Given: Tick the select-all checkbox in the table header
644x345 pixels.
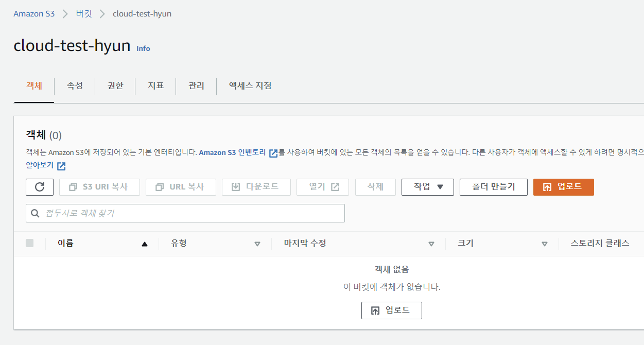Looking at the screenshot, I should (30, 243).
